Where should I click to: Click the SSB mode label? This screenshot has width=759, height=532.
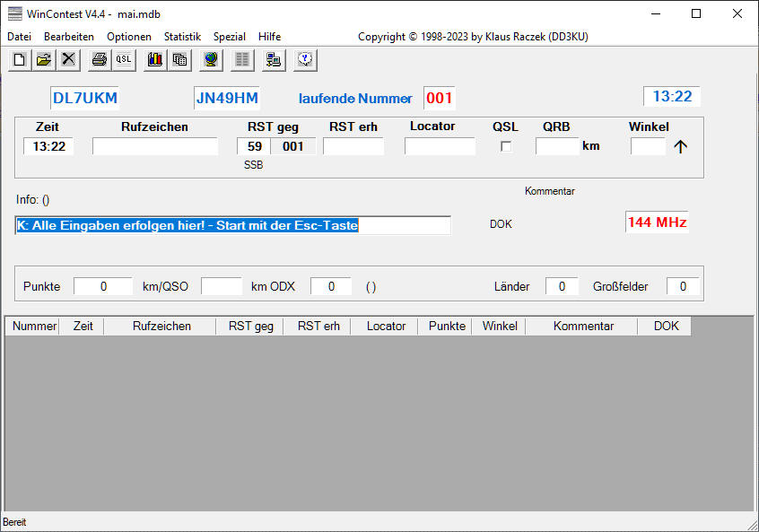pos(254,165)
